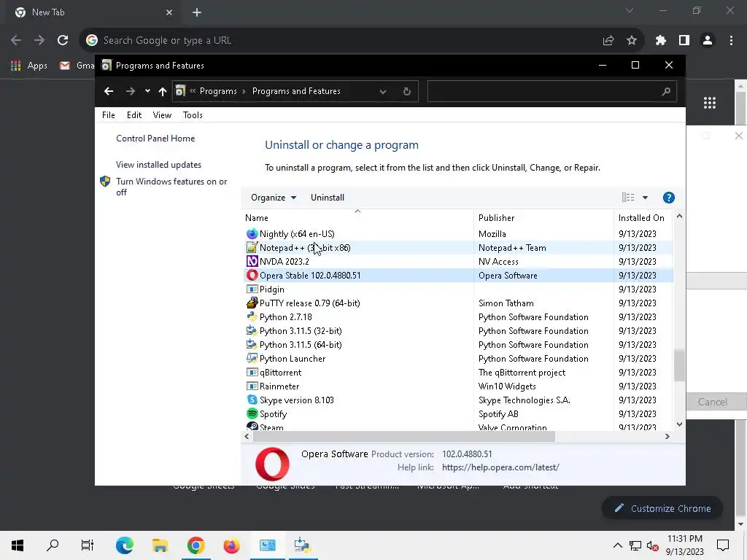Viewport: 747px width, 560px height.
Task: Expand the view options dropdown arrow
Action: [645, 198]
